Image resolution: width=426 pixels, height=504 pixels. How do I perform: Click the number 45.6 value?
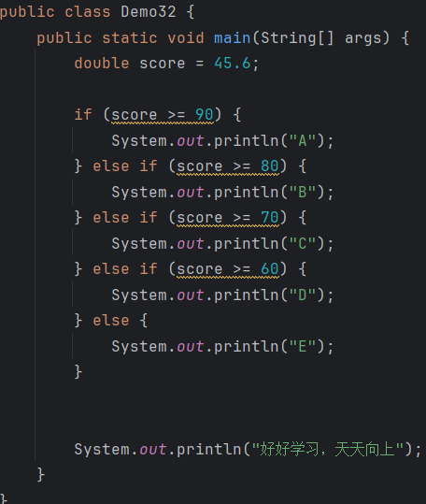tap(233, 64)
